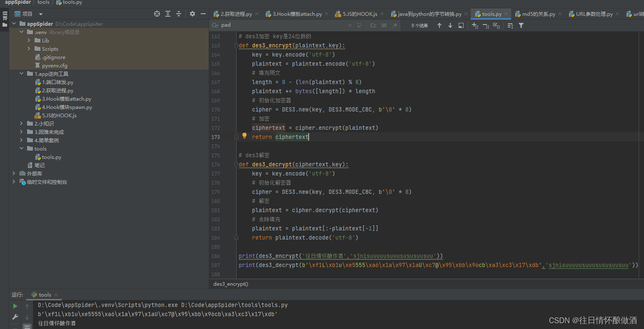Expand the 外部库 node
644x329 pixels.
tap(13, 173)
